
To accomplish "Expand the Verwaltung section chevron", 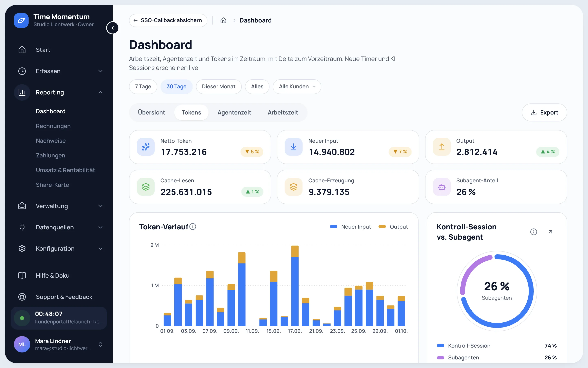I will [x=100, y=206].
